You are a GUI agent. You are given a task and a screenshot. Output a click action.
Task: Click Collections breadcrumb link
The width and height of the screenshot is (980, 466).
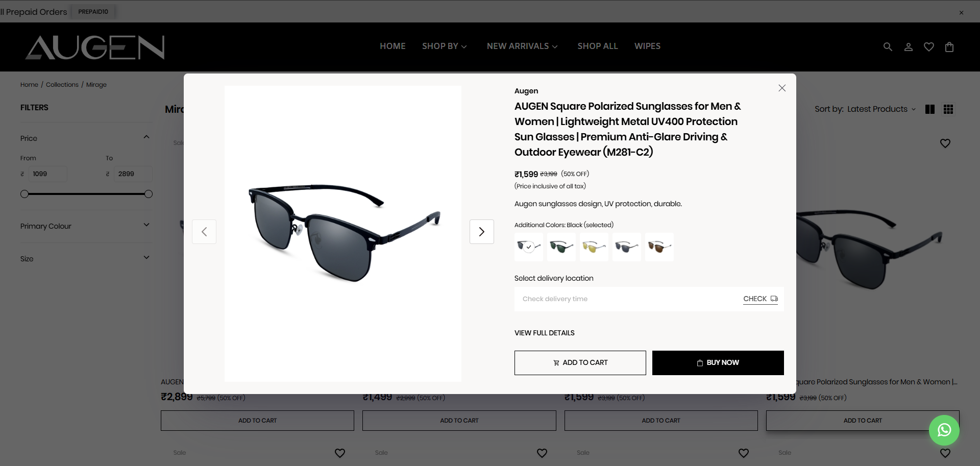click(62, 85)
